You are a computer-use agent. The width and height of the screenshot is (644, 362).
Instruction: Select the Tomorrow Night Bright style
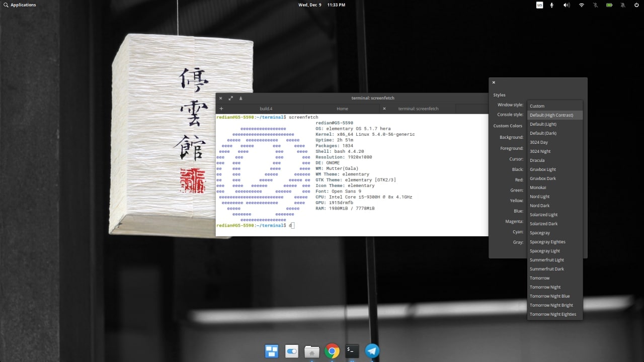pos(555,305)
